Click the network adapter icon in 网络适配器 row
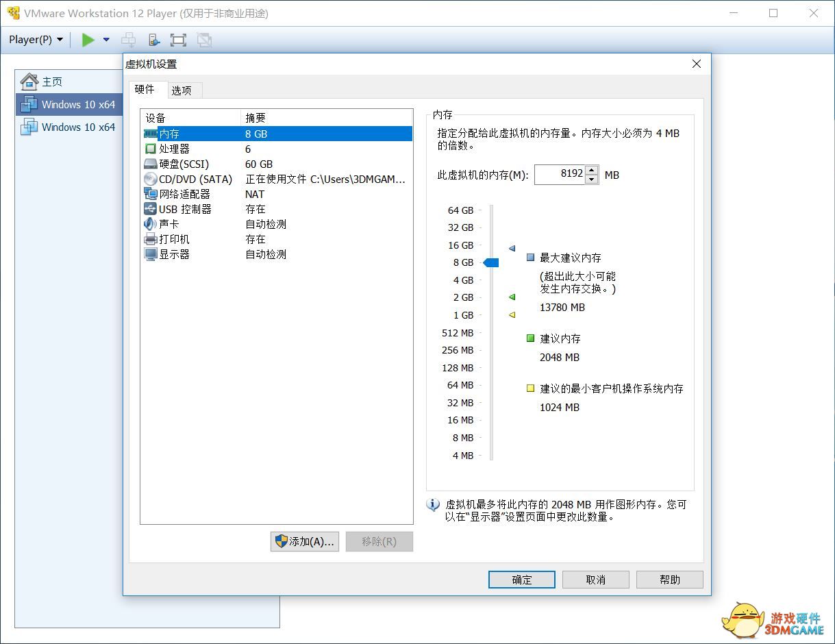This screenshot has height=644, width=835. click(x=151, y=194)
